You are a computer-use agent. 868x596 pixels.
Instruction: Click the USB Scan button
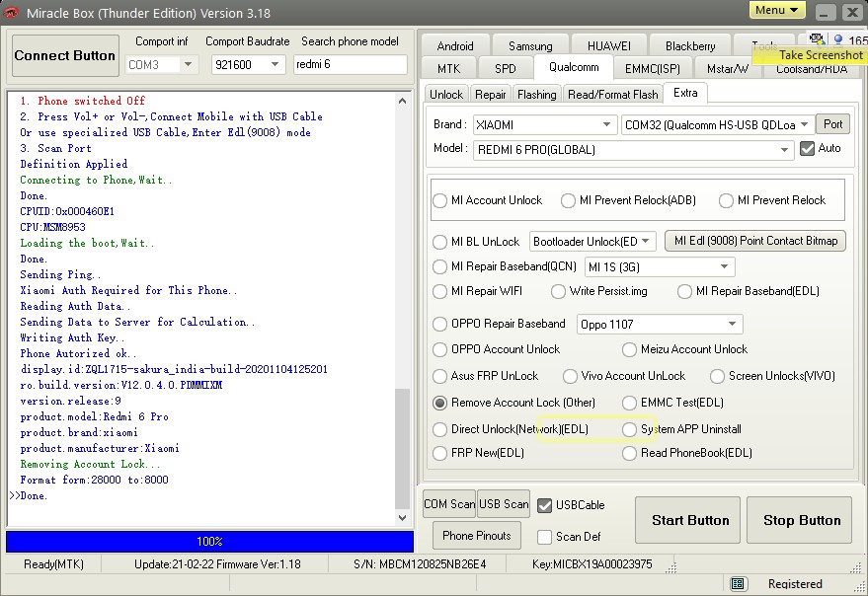504,504
